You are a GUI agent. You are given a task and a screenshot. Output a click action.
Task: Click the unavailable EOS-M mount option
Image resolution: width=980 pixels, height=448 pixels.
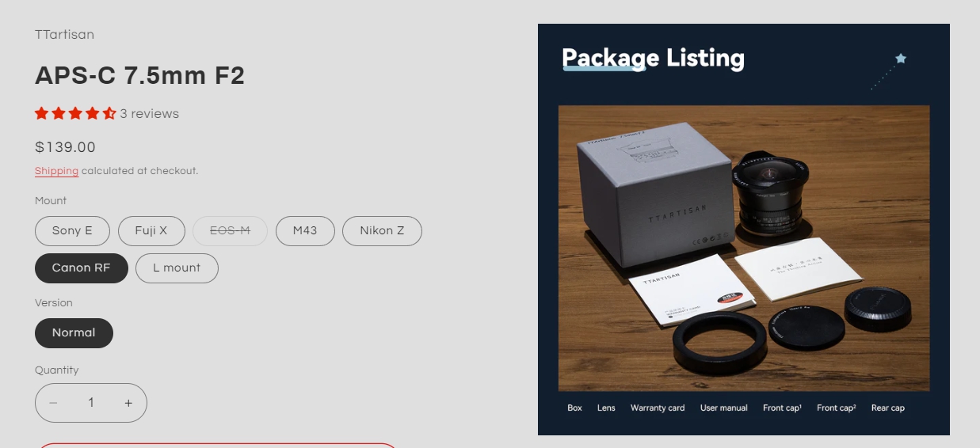pyautogui.click(x=230, y=230)
